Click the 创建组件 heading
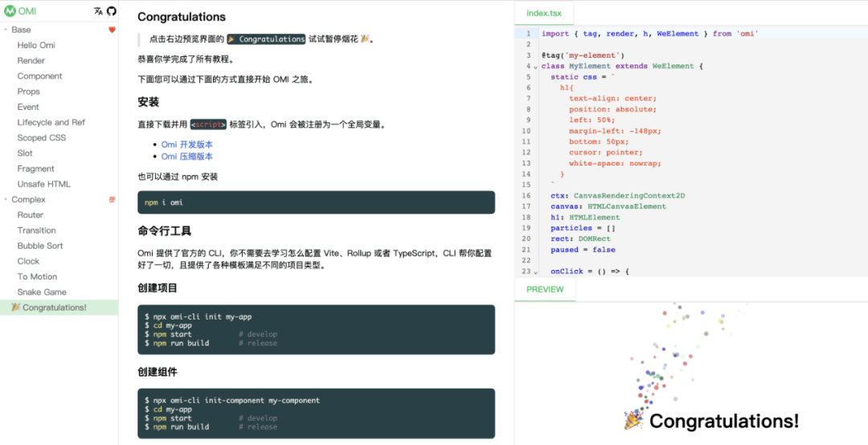This screenshot has height=445, width=868. 158,372
